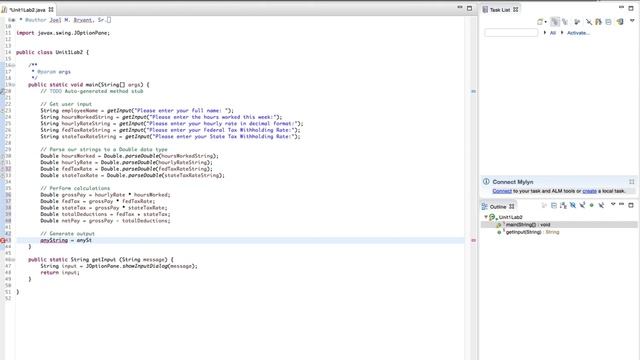The width and height of the screenshot is (640, 360).
Task: Collapse the getInput method fold at line 46
Action: [13, 260]
